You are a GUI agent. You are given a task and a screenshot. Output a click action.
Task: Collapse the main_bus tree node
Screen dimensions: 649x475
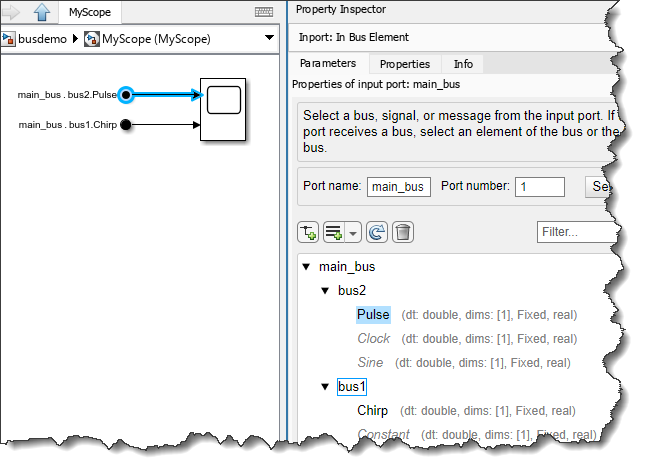point(306,267)
